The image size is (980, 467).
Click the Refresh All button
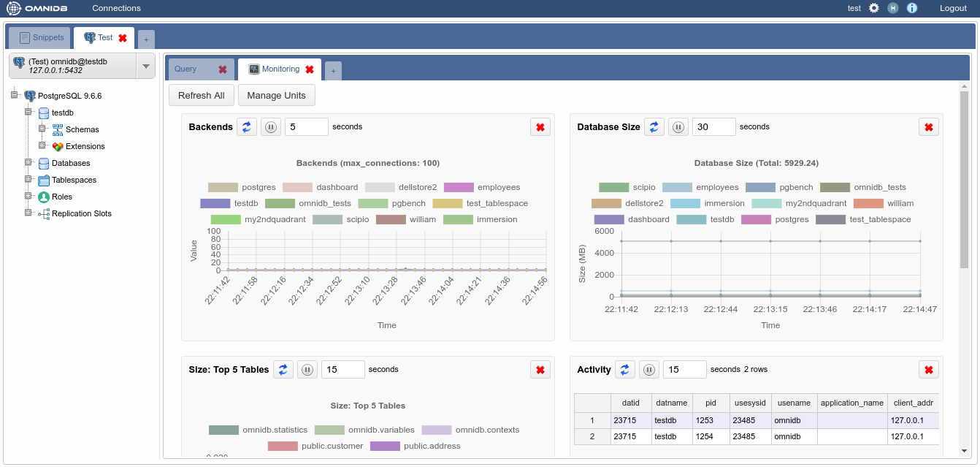pyautogui.click(x=201, y=96)
